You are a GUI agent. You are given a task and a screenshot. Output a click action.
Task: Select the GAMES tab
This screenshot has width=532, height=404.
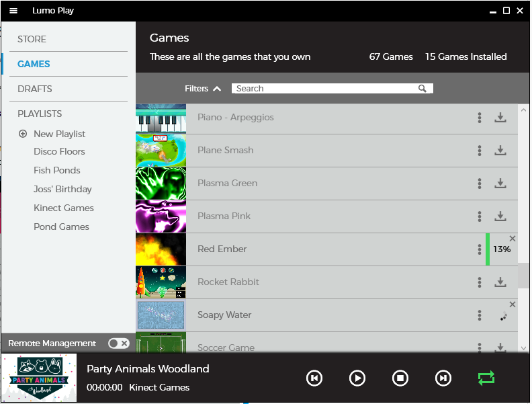(34, 64)
